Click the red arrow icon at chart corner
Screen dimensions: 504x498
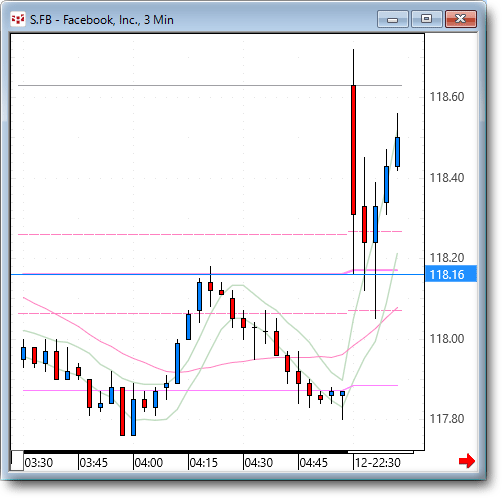467,461
